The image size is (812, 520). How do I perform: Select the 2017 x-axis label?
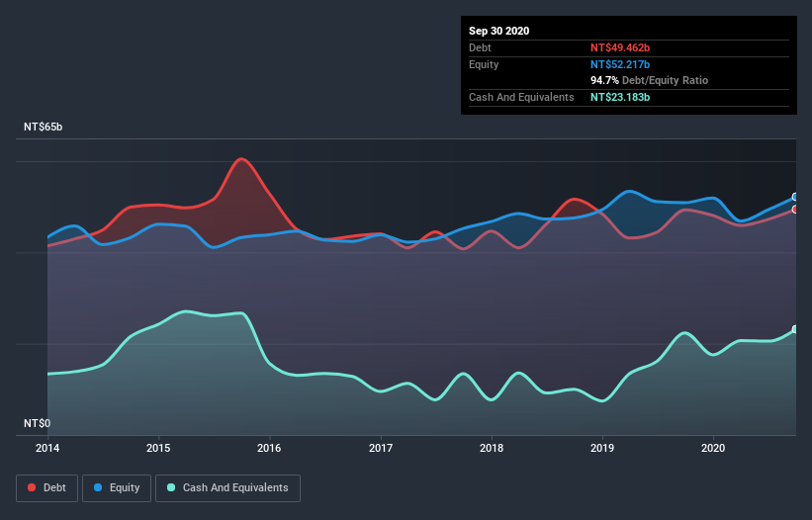click(381, 448)
